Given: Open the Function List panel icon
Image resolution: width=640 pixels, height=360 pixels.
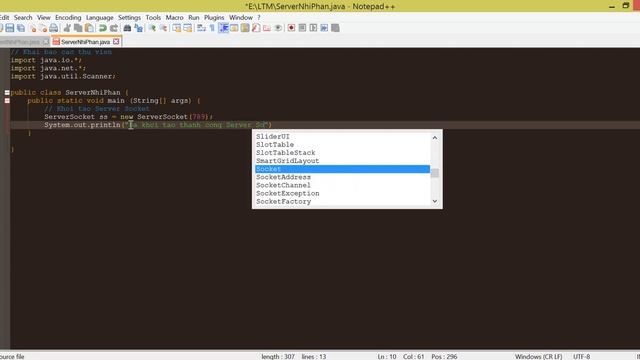Looking at the screenshot, I should [x=256, y=28].
